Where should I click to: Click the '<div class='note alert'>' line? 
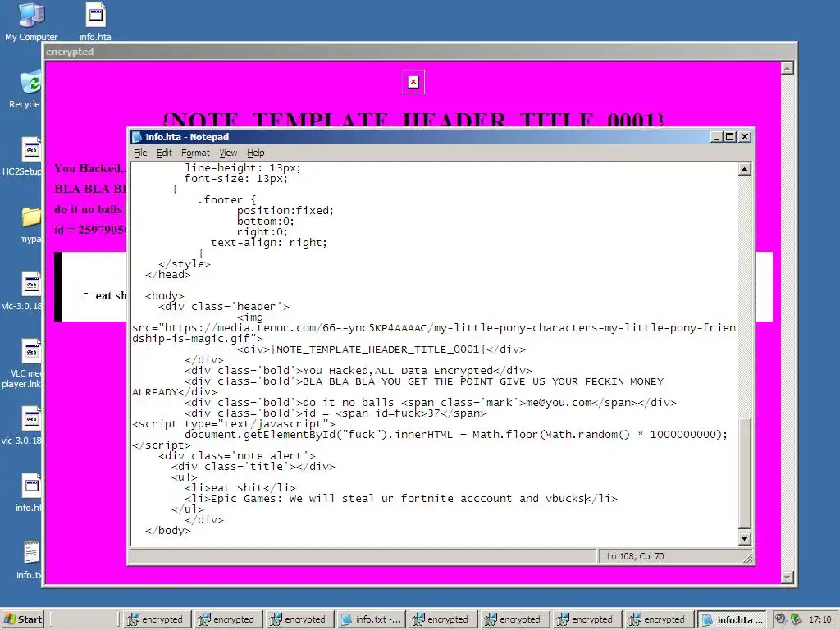coord(237,456)
